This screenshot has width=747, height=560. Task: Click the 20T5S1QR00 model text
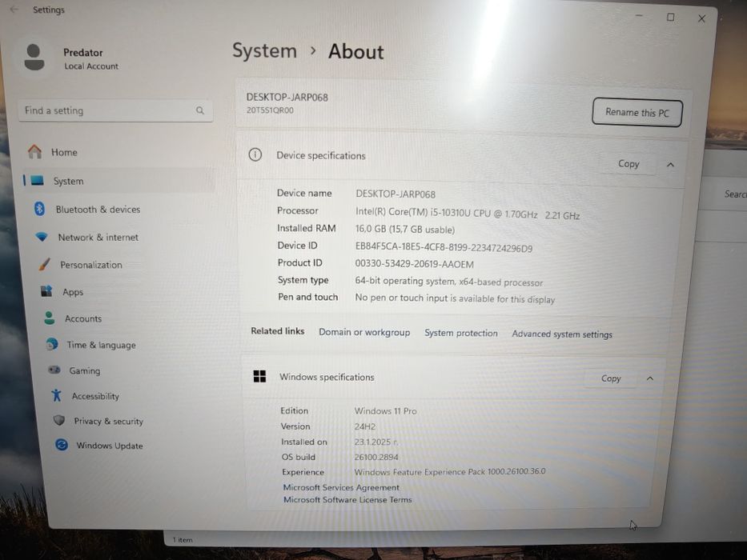click(x=270, y=110)
